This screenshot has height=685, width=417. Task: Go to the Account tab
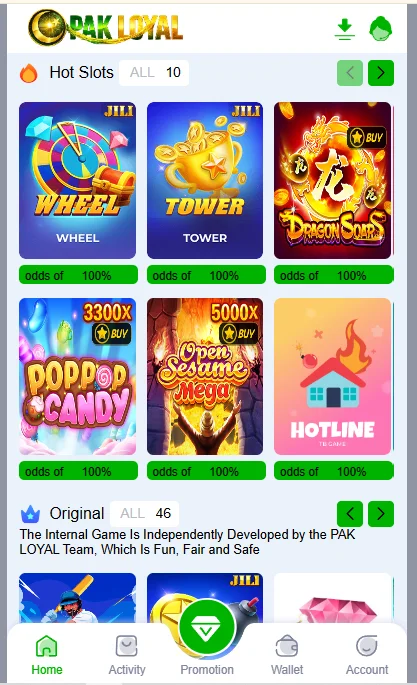coord(367,655)
